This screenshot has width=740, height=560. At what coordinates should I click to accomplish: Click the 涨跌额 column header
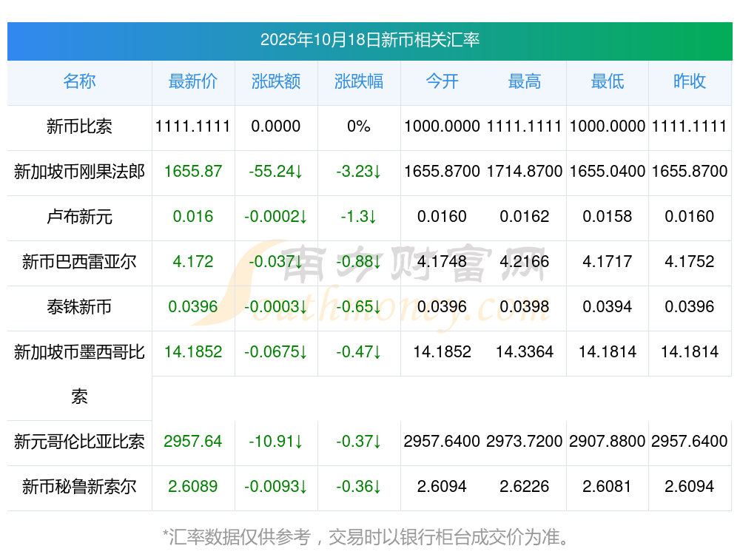pos(276,82)
